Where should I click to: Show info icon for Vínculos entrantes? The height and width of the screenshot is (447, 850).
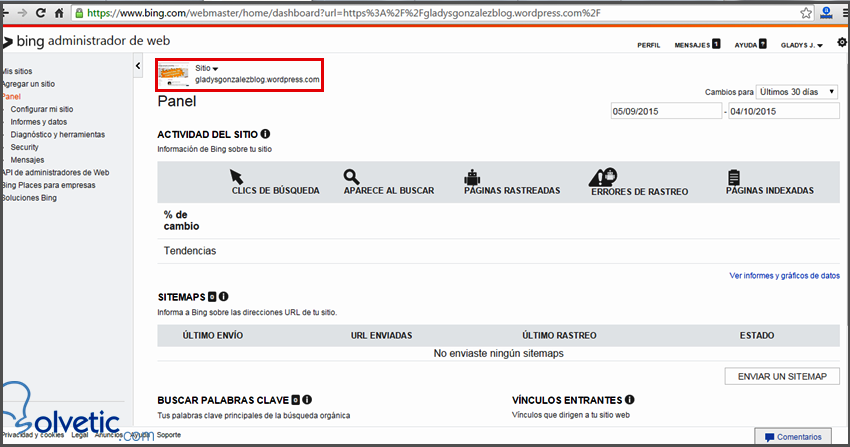629,400
